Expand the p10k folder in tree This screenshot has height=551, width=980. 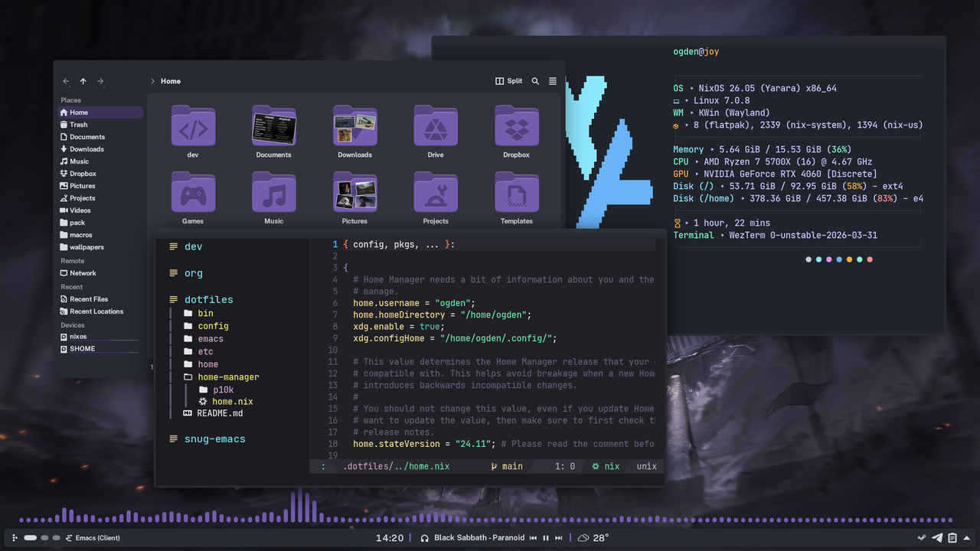coord(217,390)
